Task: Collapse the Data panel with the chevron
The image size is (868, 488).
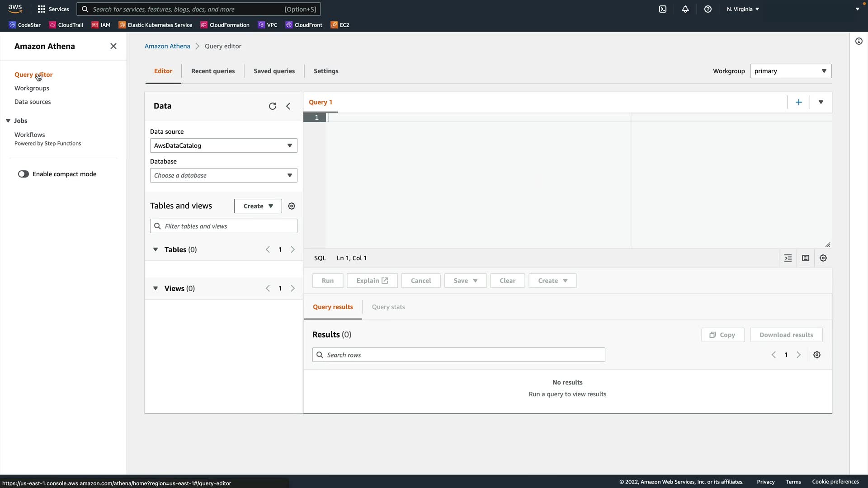Action: (288, 106)
